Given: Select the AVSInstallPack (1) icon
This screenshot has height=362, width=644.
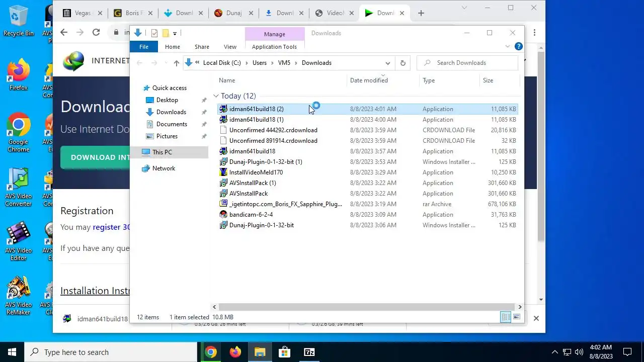Looking at the screenshot, I should pyautogui.click(x=223, y=183).
